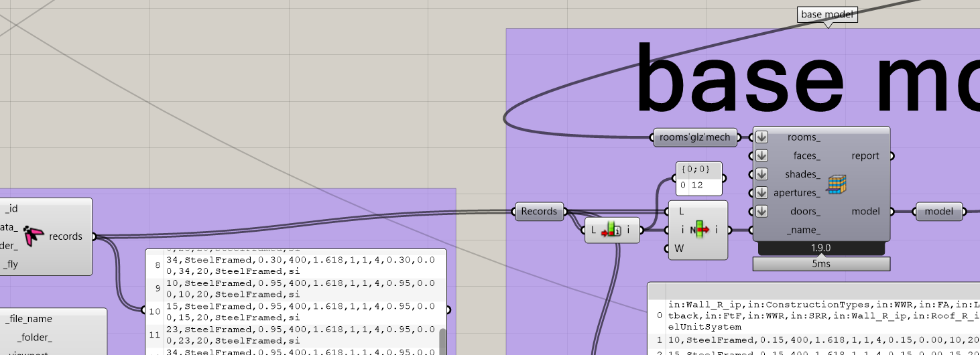This screenshot has height=355, width=980.
Task: Click the doors_ input arrow icon
Action: pos(761,211)
